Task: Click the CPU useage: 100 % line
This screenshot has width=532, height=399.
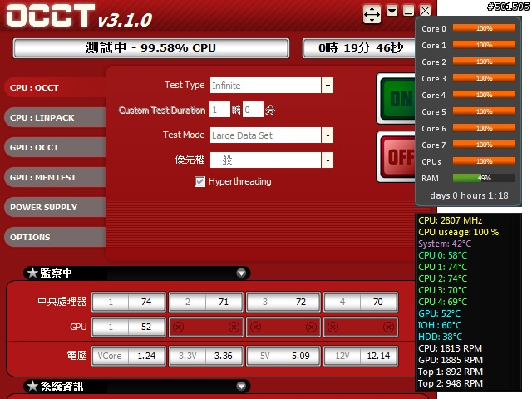Action: tap(458, 232)
